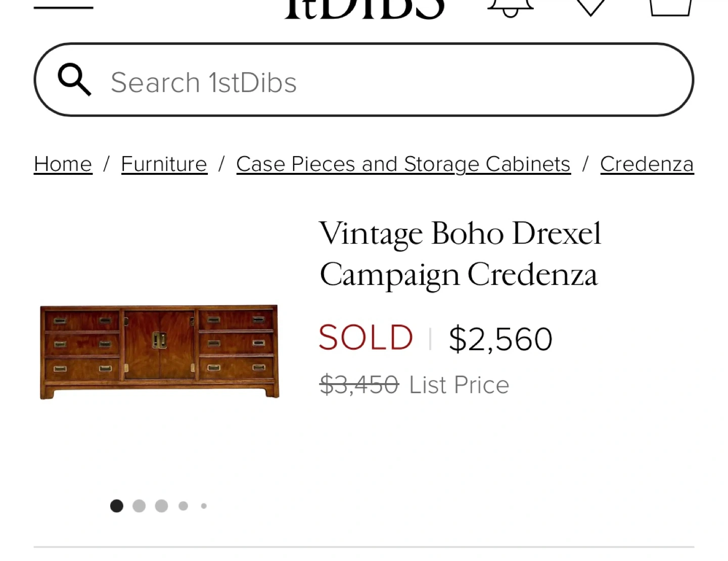Open the hamburger navigation menu
The width and height of the screenshot is (728, 561).
click(x=63, y=6)
